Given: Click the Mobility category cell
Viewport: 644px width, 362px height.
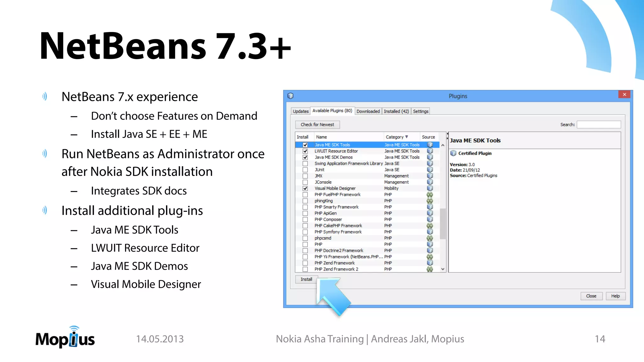Looking at the screenshot, I should (391, 188).
